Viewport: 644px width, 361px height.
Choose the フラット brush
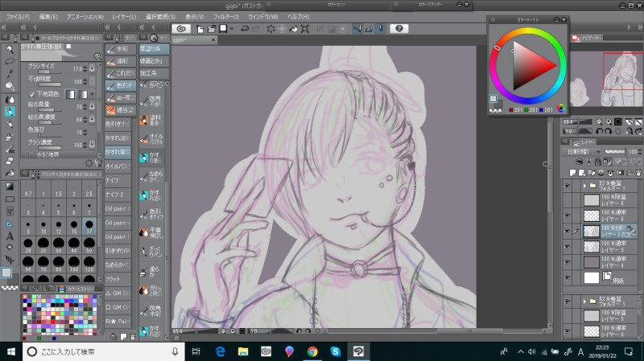click(x=118, y=279)
